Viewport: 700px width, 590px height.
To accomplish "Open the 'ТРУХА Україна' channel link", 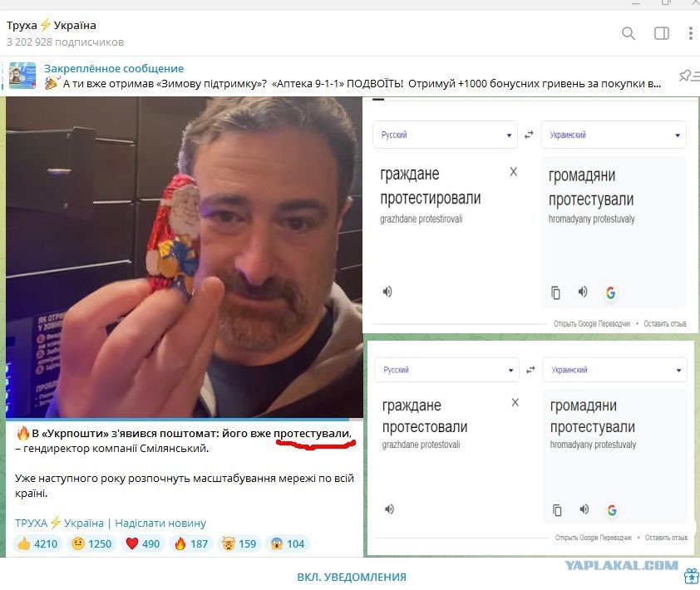I will pyautogui.click(x=59, y=523).
